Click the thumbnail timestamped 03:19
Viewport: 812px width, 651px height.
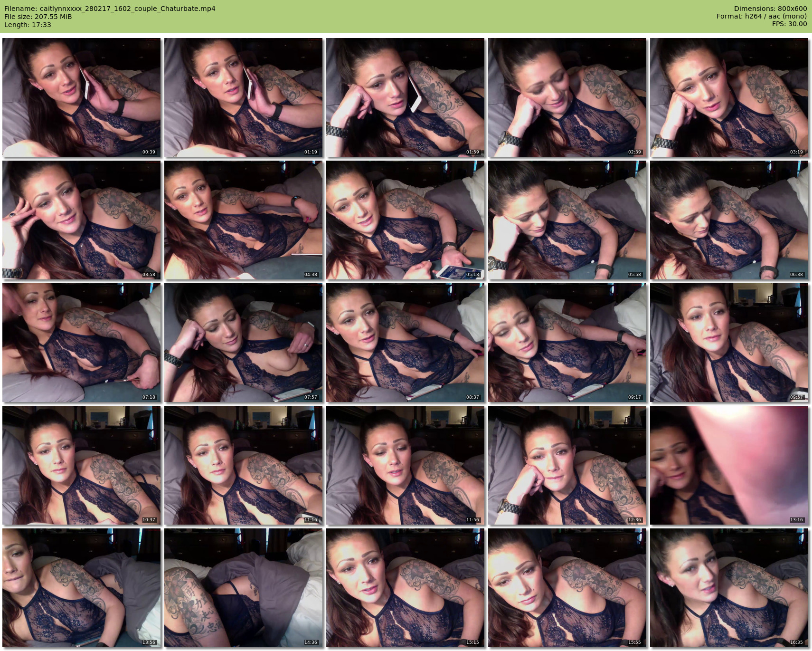tap(729, 97)
